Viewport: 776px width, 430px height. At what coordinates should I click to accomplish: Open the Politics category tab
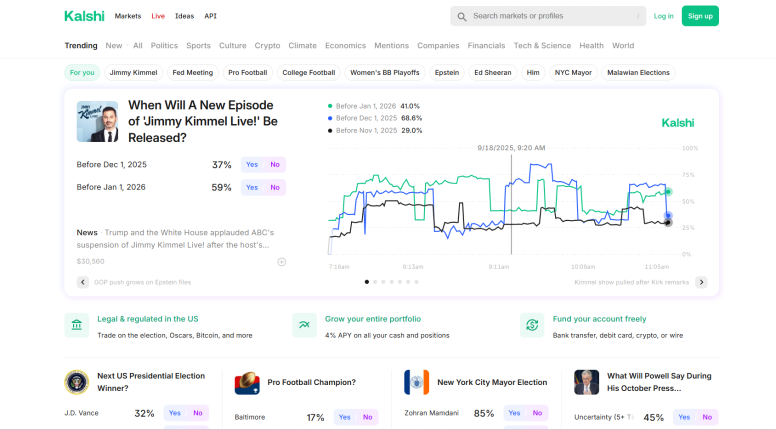(164, 46)
